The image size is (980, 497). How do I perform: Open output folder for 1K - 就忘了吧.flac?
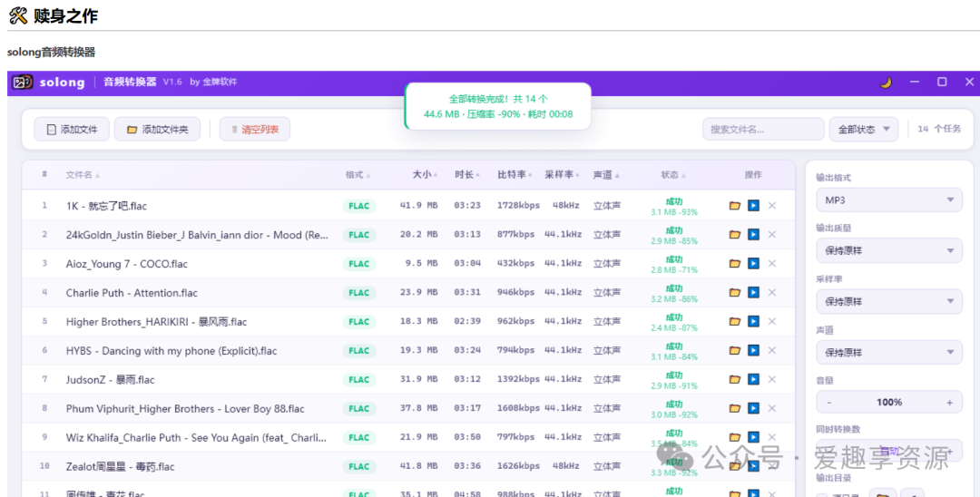click(x=735, y=205)
